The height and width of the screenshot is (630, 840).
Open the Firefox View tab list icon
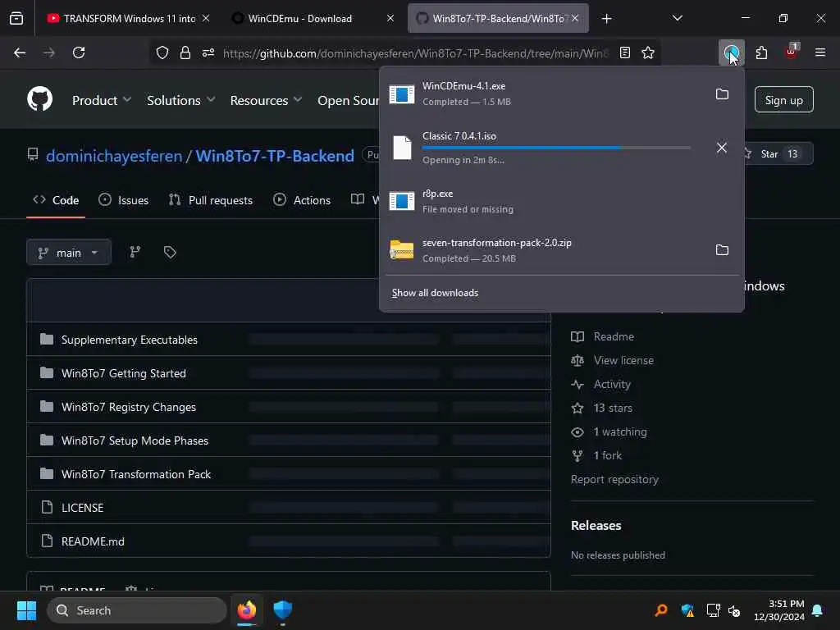tap(16, 18)
